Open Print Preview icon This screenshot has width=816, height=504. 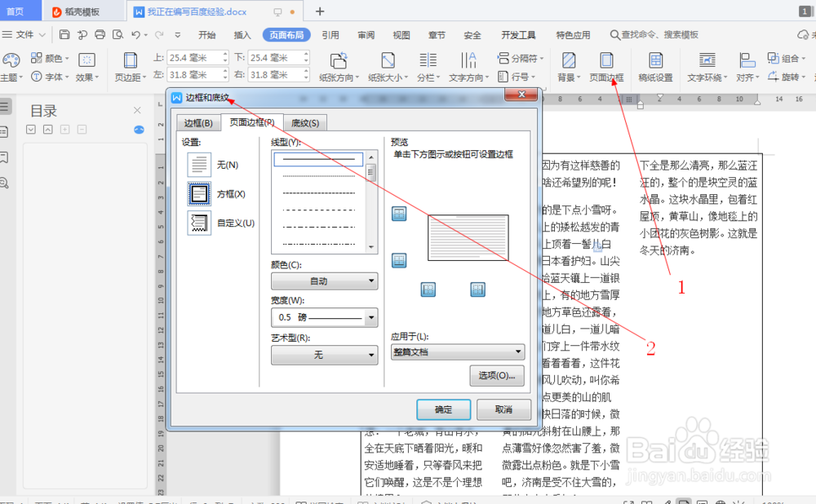(118, 34)
